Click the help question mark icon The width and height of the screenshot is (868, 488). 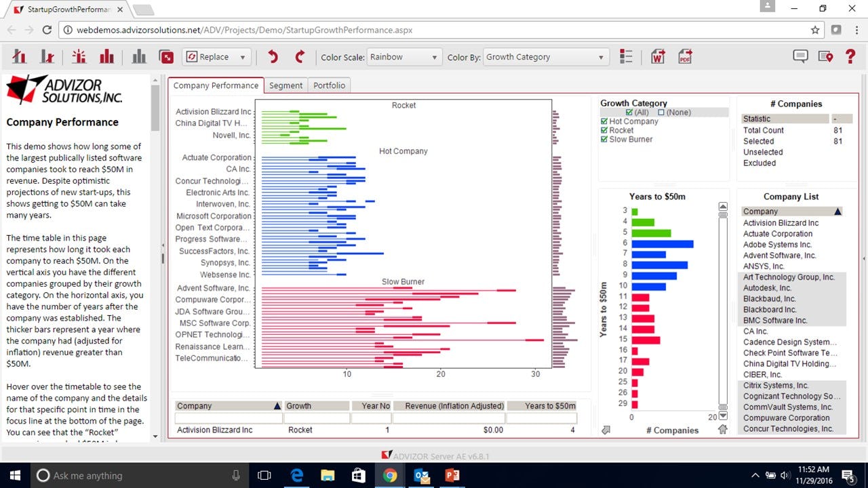[850, 56]
